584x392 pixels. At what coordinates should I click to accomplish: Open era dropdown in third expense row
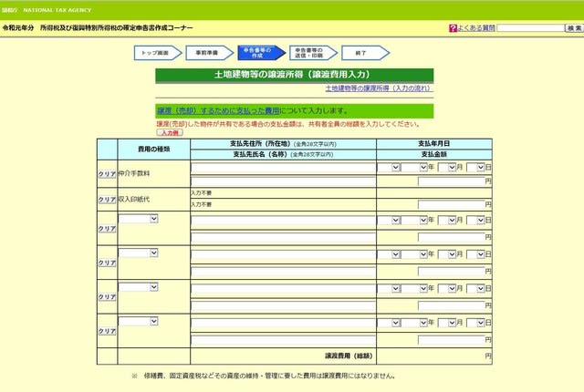click(x=390, y=221)
